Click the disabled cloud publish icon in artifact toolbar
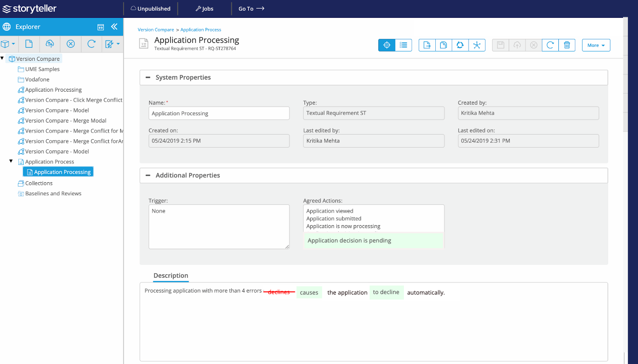This screenshot has height=364, width=638. (x=517, y=45)
